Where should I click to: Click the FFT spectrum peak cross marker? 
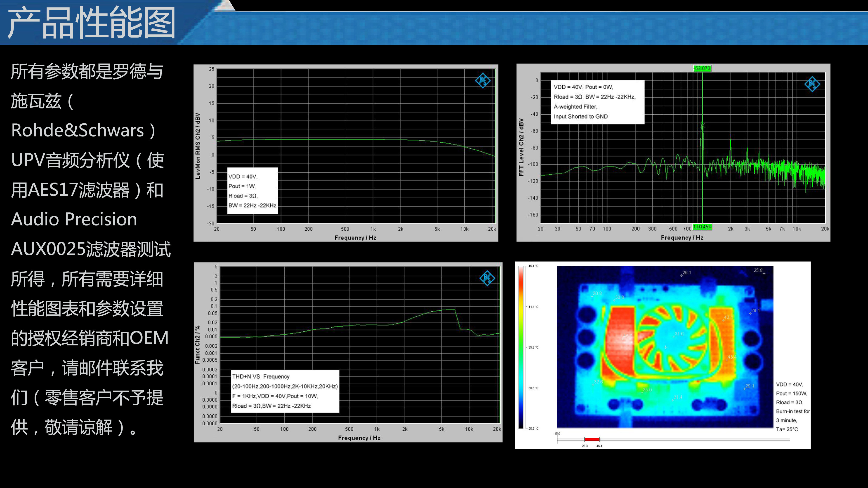pyautogui.click(x=702, y=125)
